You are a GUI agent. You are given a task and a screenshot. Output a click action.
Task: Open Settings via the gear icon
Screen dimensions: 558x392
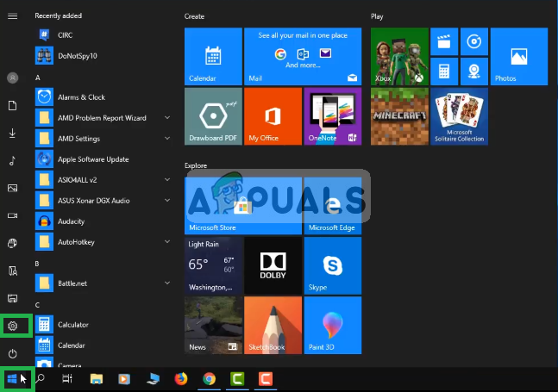point(13,326)
